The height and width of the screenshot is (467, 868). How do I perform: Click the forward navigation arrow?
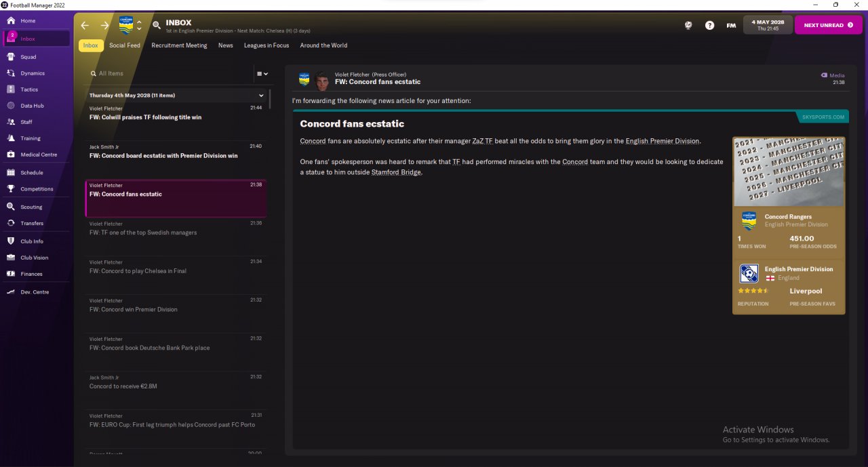click(104, 25)
